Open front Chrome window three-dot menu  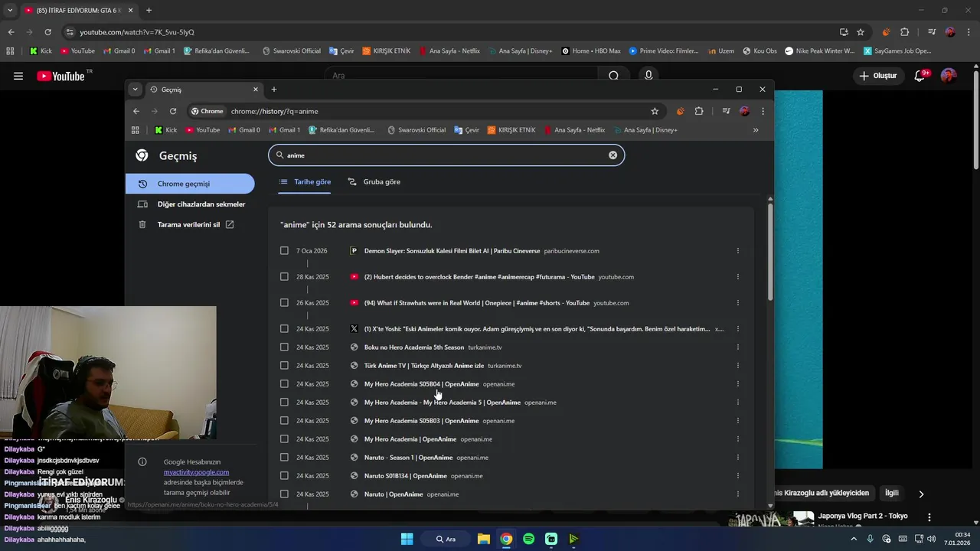tap(763, 111)
